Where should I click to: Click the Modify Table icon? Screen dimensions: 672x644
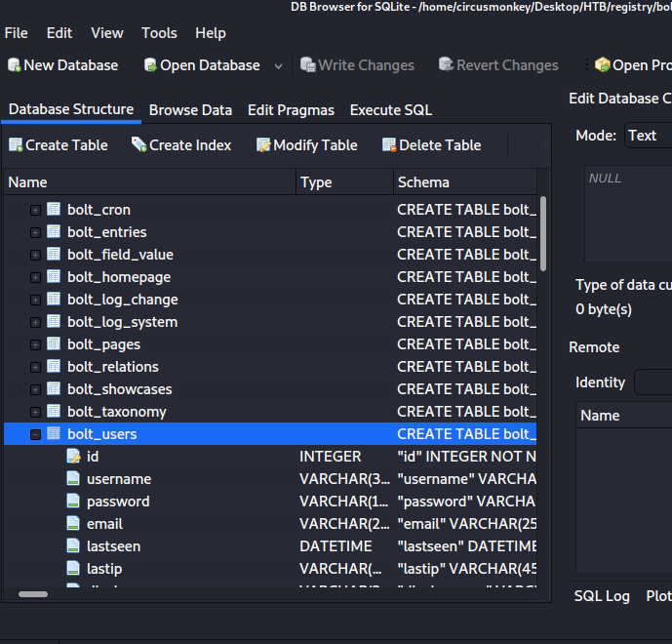pyautogui.click(x=263, y=145)
